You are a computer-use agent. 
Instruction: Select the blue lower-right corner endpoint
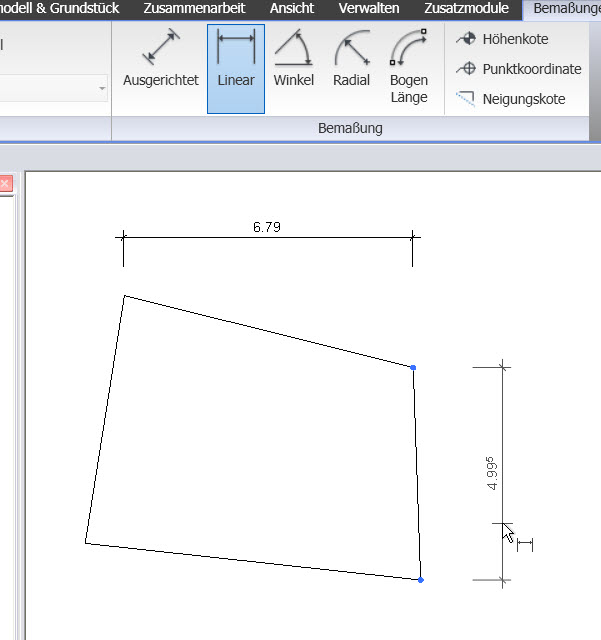[421, 580]
